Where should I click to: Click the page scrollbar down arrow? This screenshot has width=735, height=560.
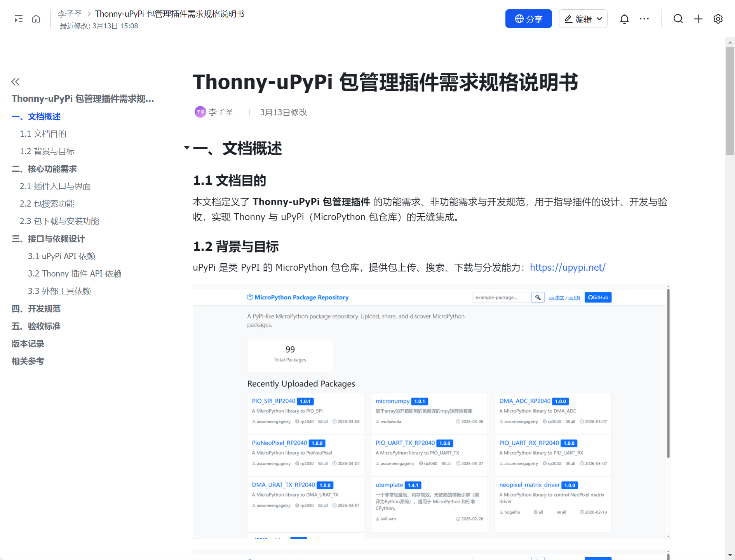[730, 555]
